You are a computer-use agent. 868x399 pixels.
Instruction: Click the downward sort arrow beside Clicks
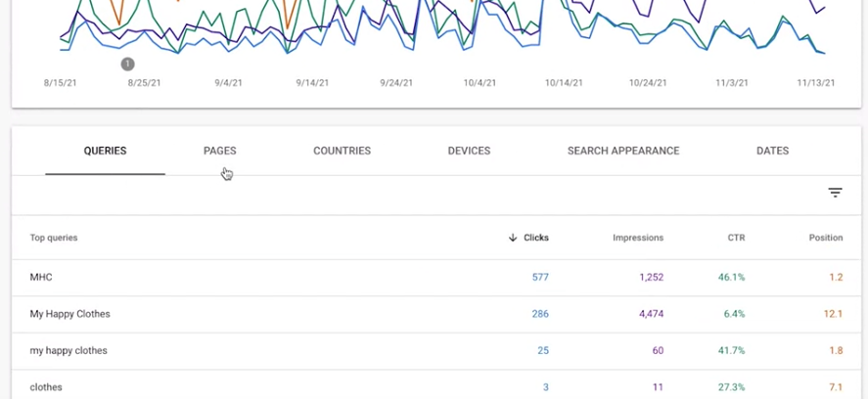(513, 238)
